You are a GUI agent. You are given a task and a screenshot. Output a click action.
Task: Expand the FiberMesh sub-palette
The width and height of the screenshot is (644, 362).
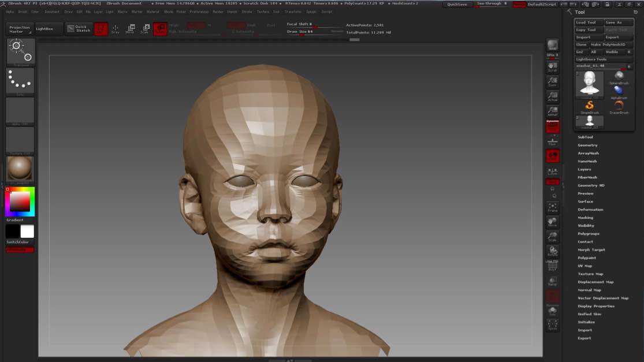pos(587,177)
